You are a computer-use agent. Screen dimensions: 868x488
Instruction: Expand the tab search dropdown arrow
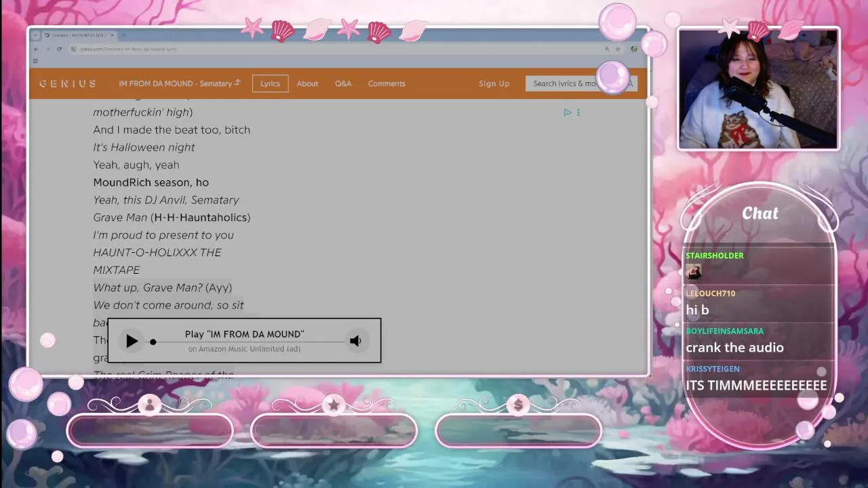click(x=35, y=35)
